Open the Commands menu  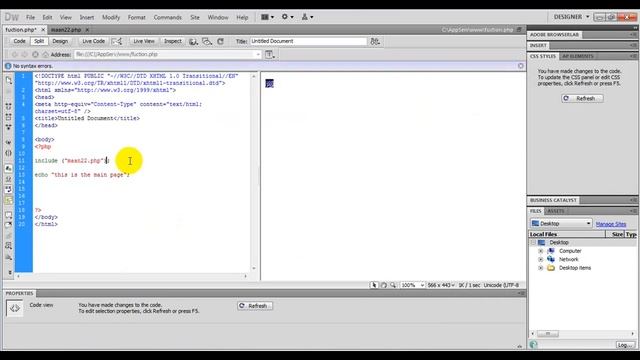[167, 18]
